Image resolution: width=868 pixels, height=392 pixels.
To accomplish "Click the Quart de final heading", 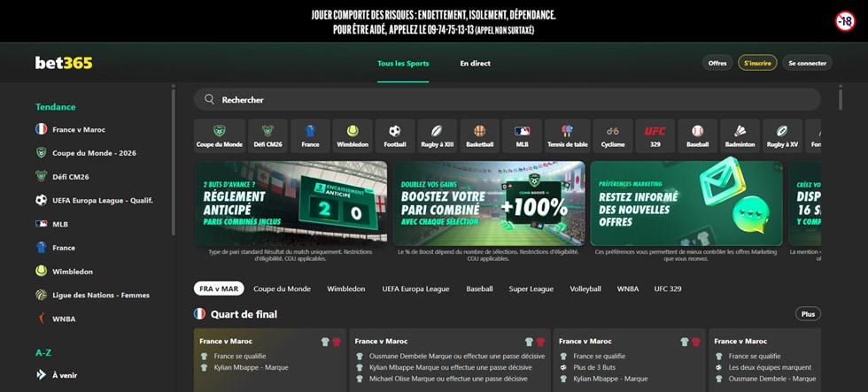I will (x=244, y=314).
